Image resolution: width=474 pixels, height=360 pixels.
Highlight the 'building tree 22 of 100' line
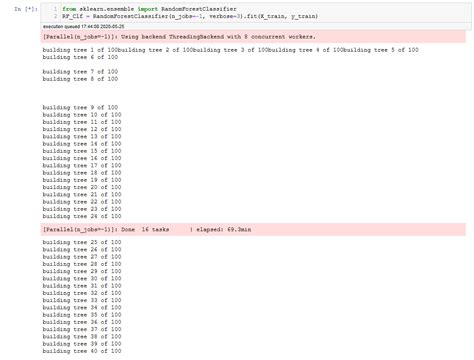click(82, 202)
